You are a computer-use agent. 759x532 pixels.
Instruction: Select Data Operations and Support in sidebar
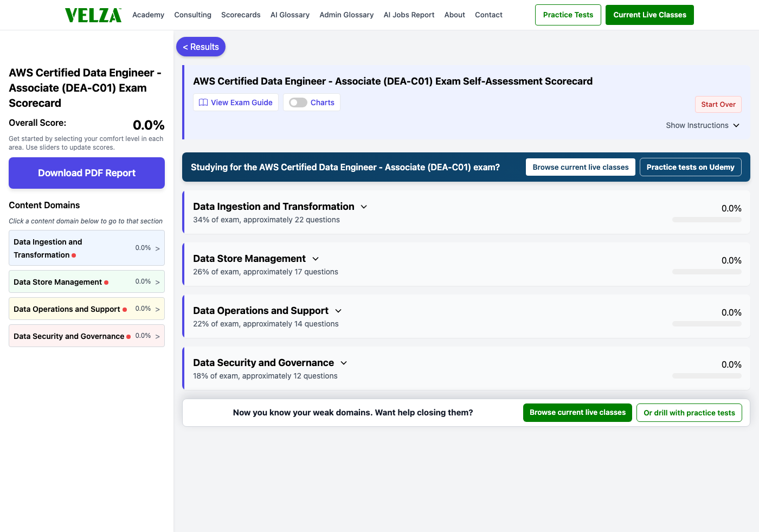[x=87, y=309]
